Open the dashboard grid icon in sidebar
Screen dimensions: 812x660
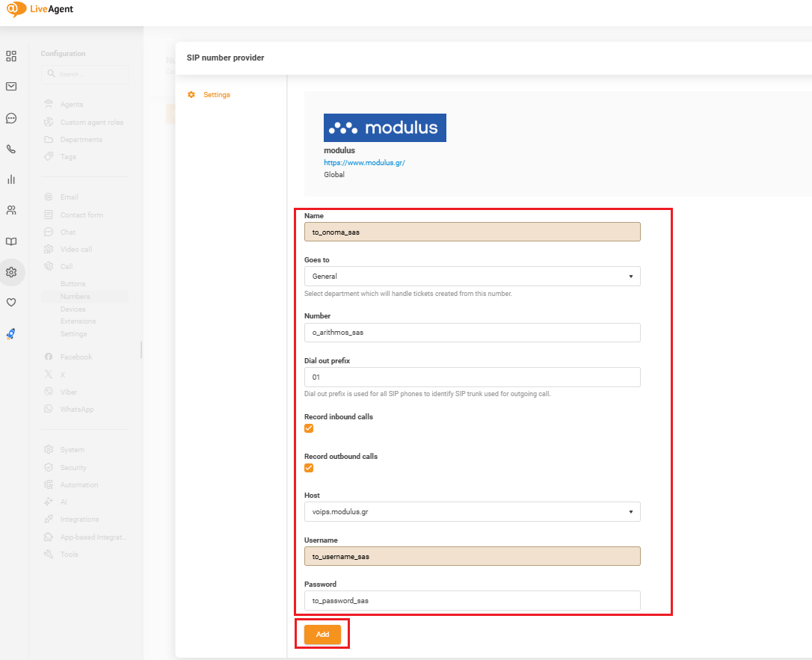tap(11, 56)
